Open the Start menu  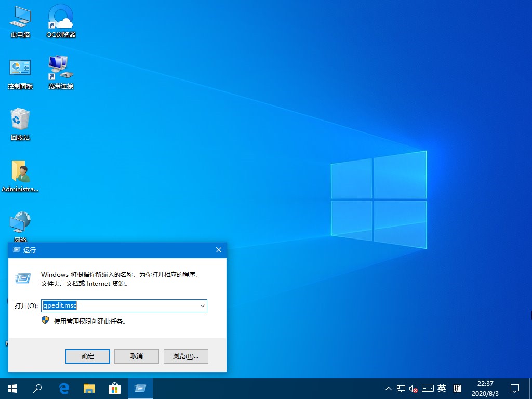click(11, 388)
